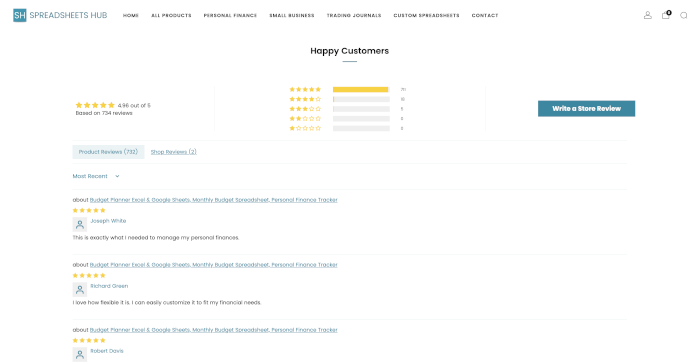Open the Trading Journals menu

[x=354, y=15]
